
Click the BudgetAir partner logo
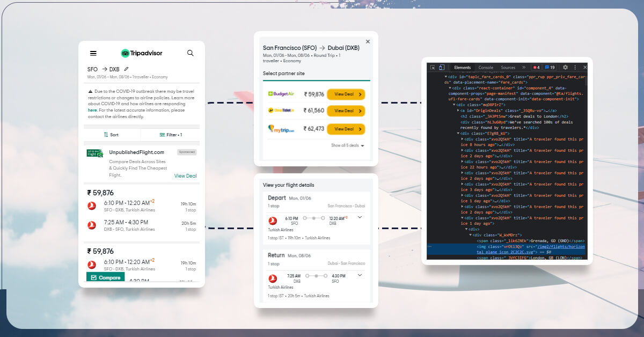tap(281, 94)
